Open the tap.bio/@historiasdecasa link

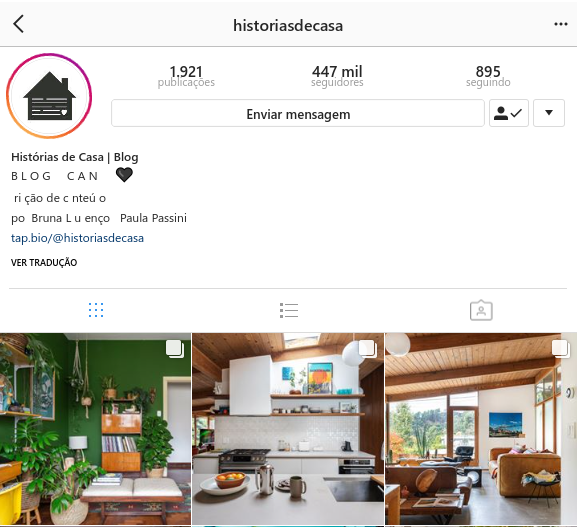(x=77, y=238)
